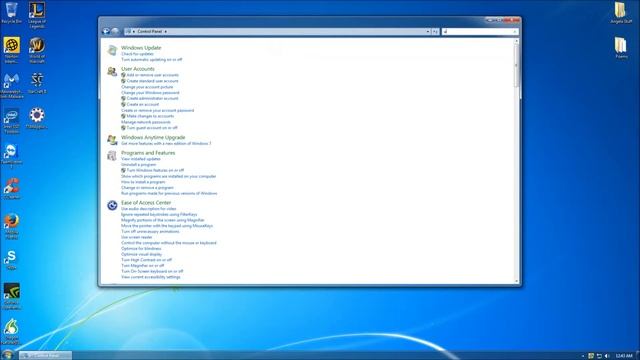Launch StarCraft II desktop shortcut
Viewport: 640px width, 360px height.
(x=37, y=83)
